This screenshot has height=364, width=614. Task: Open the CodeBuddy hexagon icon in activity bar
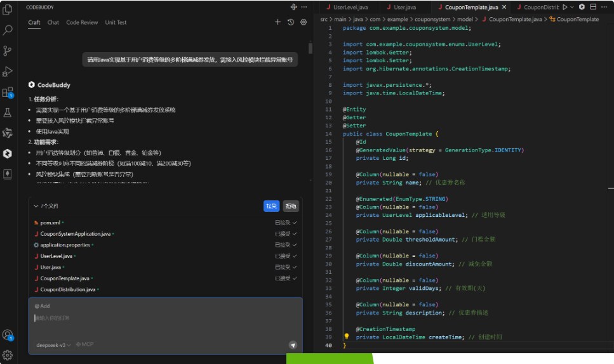click(x=8, y=153)
